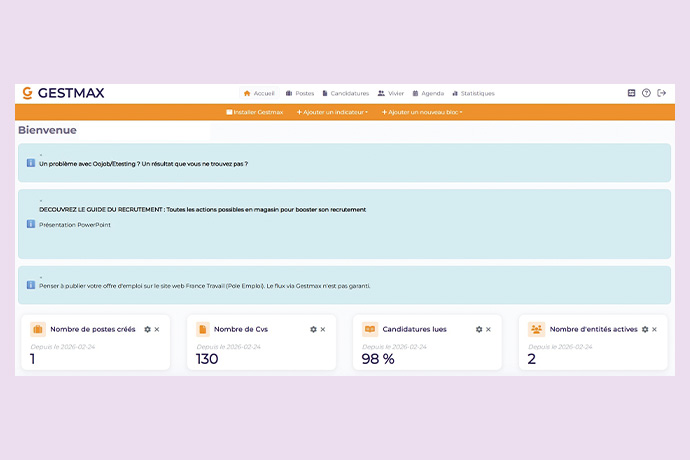
Task: Click the Installer Gestmax button
Action: point(254,112)
